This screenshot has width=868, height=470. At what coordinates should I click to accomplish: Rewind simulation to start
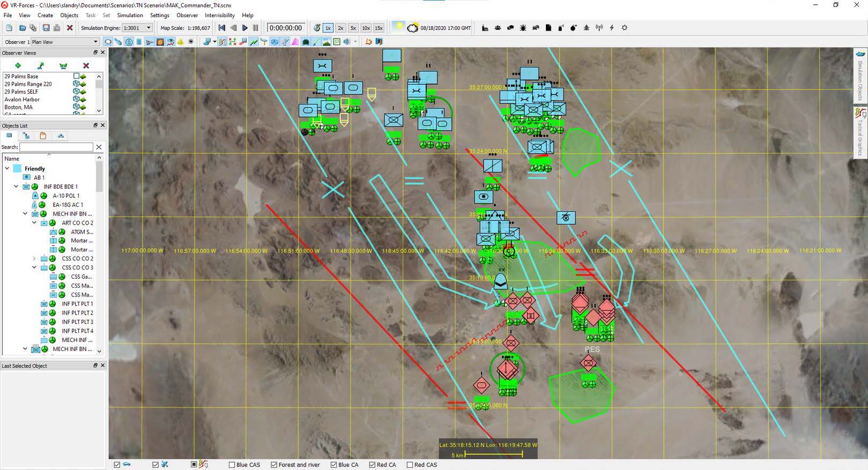click(x=222, y=28)
